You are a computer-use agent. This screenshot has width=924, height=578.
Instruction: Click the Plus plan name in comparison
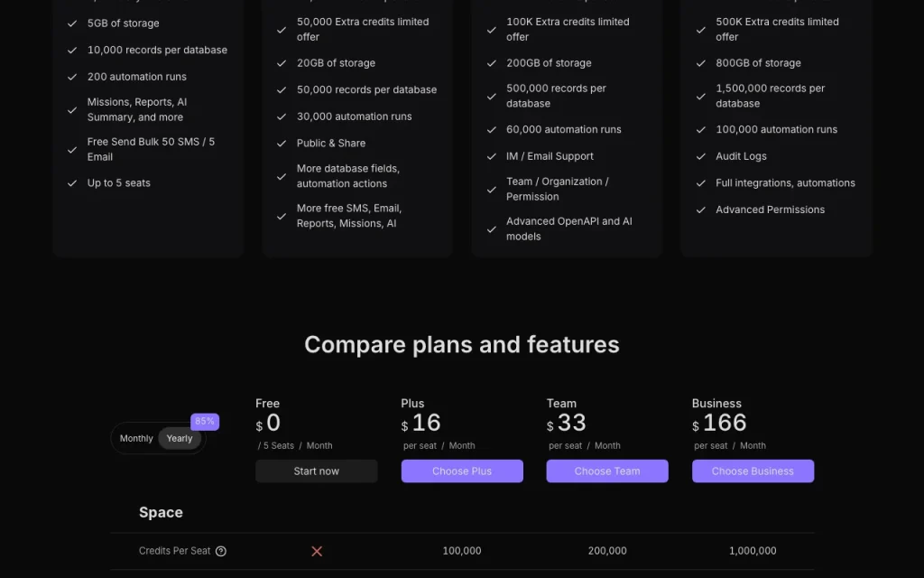pyautogui.click(x=412, y=404)
